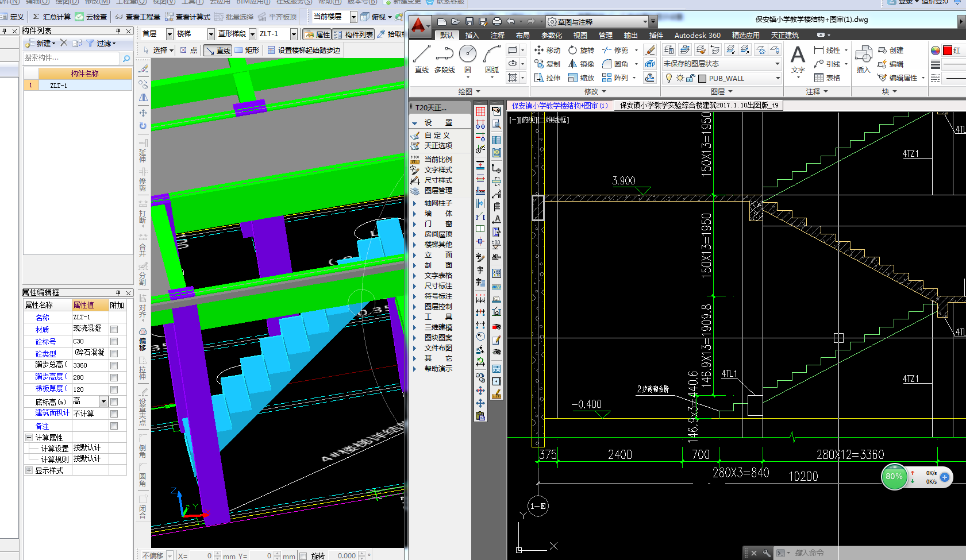Image resolution: width=966 pixels, height=560 pixels.
Task: Click the Offset (偏移) tool in vertical toolbar
Action: pyautogui.click(x=143, y=340)
